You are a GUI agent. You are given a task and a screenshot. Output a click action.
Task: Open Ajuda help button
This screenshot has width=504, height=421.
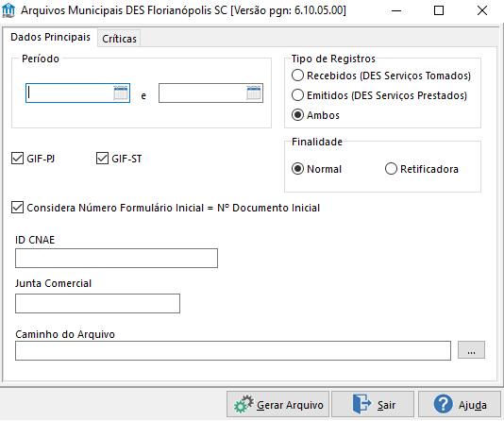460,404
